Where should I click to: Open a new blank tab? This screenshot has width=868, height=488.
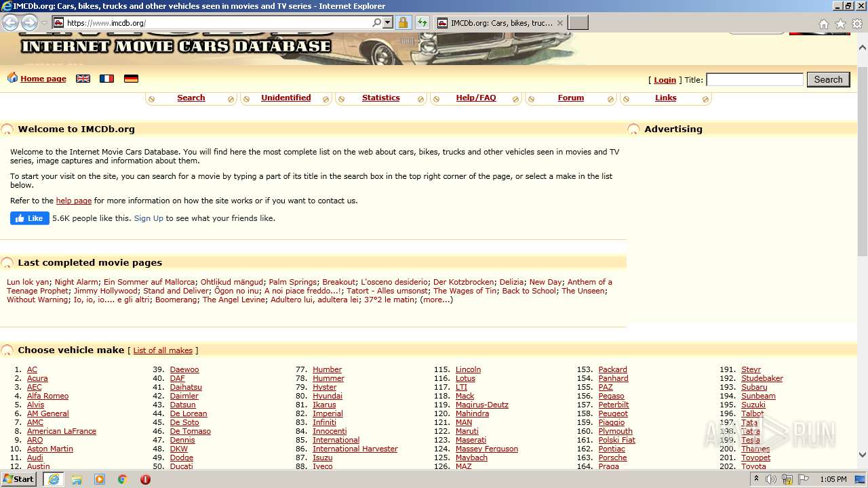(x=578, y=22)
